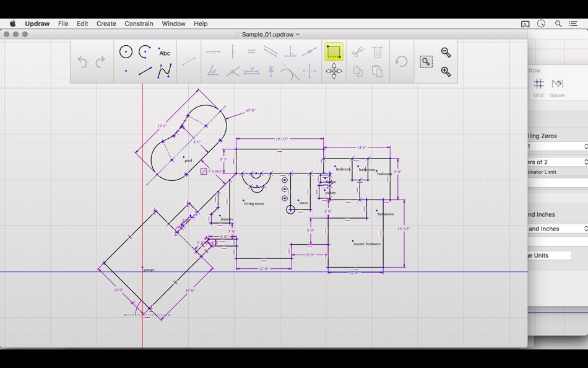Select the spline curve tool

[165, 71]
